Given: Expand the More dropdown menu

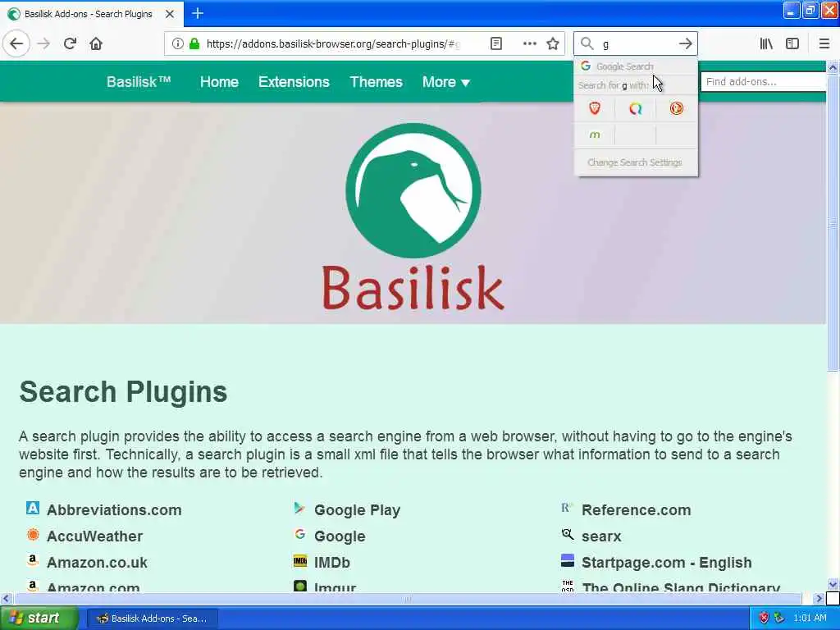Looking at the screenshot, I should tap(445, 82).
